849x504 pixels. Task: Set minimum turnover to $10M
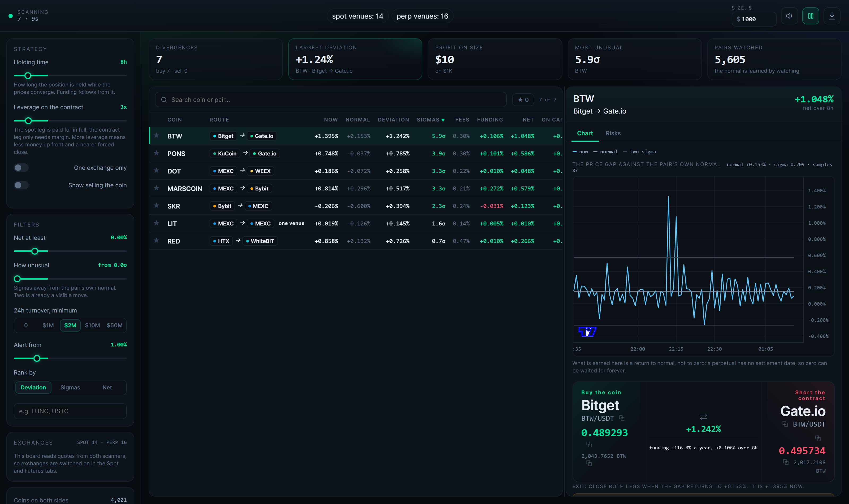click(x=92, y=325)
